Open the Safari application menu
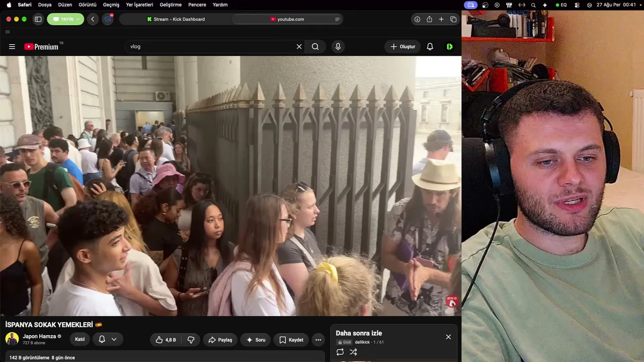 coord(25,5)
